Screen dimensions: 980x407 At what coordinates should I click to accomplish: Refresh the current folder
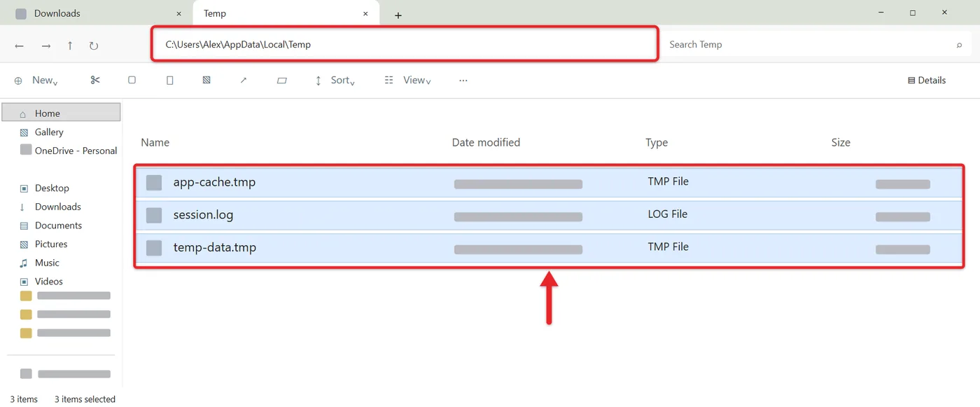(x=94, y=46)
